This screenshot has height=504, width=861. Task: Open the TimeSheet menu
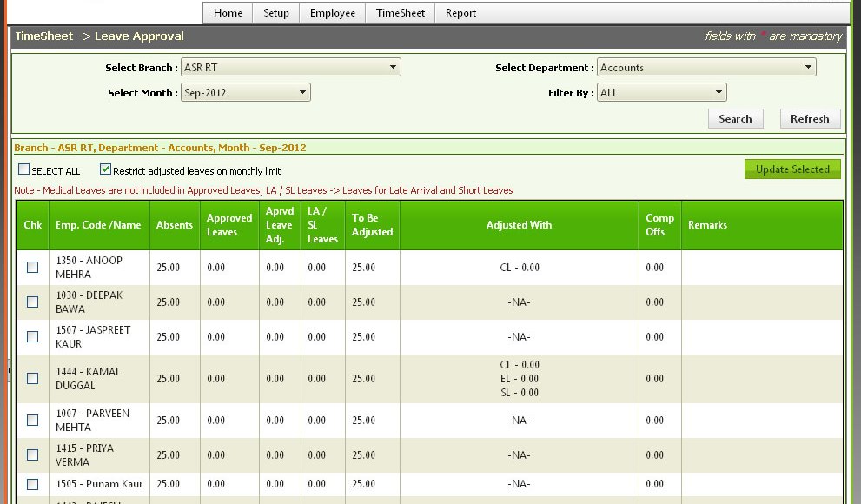[x=401, y=13]
